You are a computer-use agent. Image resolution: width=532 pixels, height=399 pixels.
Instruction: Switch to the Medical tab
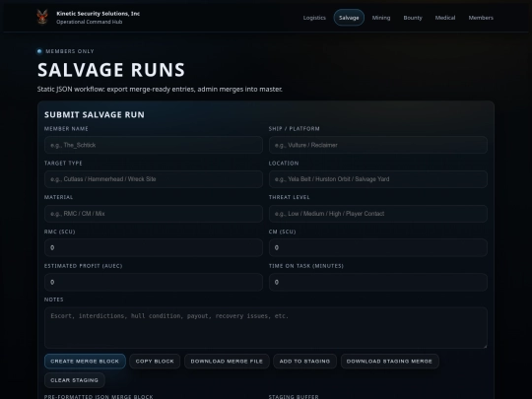[x=445, y=18]
